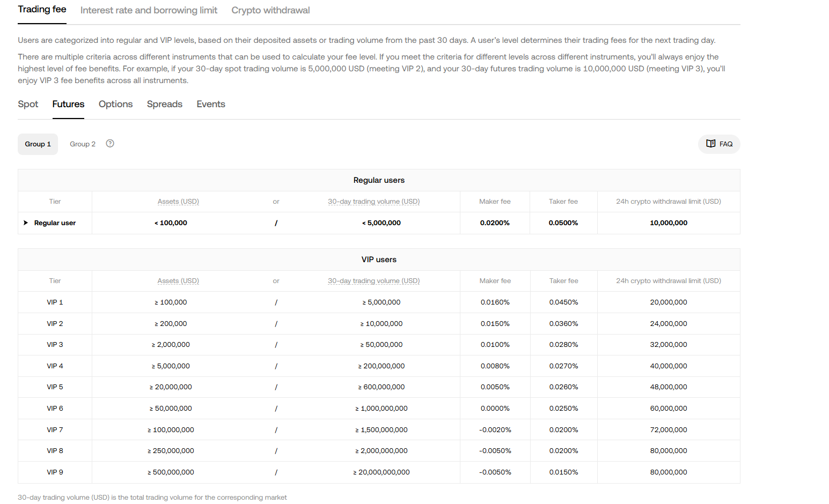Click the 72,000,000 withdrawal limit value

pos(669,430)
